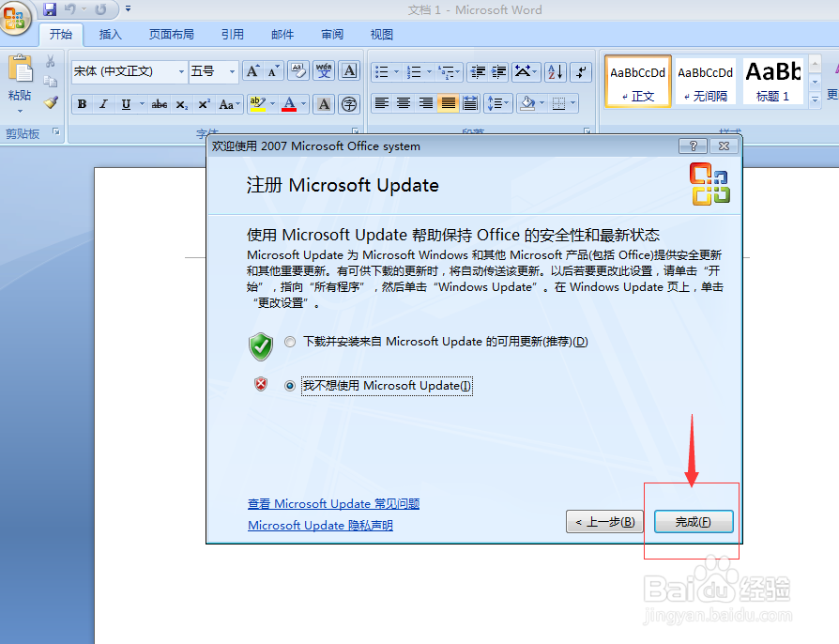Expand the styles gallery more arrow
The height and width of the screenshot is (644, 839).
(x=815, y=100)
